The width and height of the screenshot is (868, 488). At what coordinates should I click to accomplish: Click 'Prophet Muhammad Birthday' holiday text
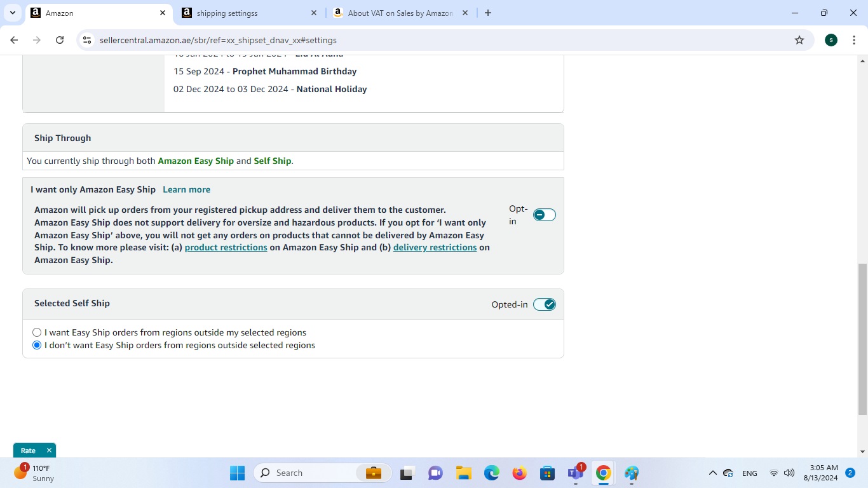coord(294,71)
